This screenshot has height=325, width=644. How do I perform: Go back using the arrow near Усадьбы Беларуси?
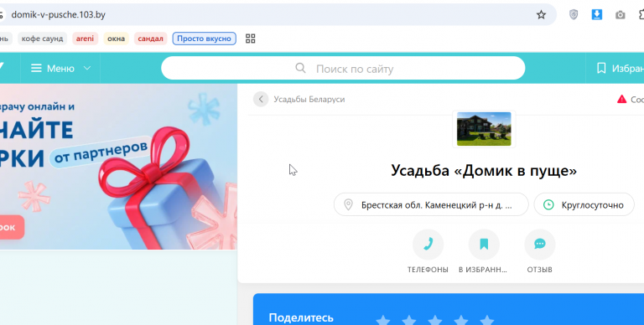(261, 100)
